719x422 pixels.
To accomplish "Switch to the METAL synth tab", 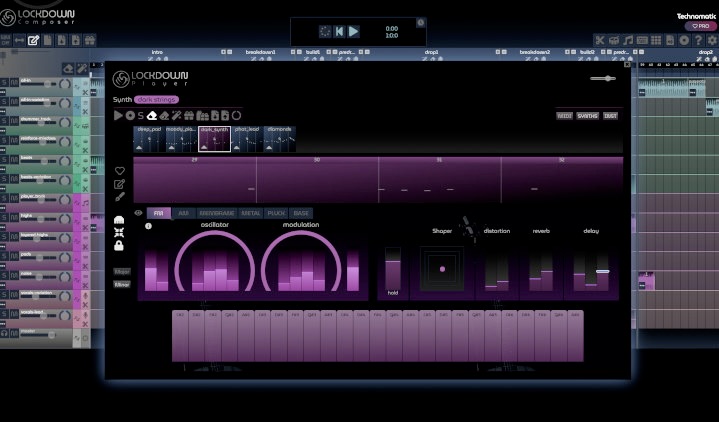I will tap(251, 213).
